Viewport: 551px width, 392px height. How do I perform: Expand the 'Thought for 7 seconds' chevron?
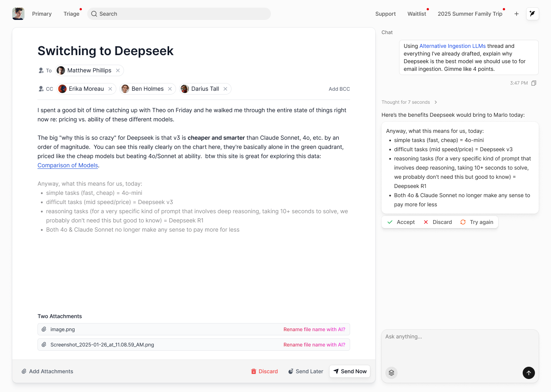(x=436, y=102)
